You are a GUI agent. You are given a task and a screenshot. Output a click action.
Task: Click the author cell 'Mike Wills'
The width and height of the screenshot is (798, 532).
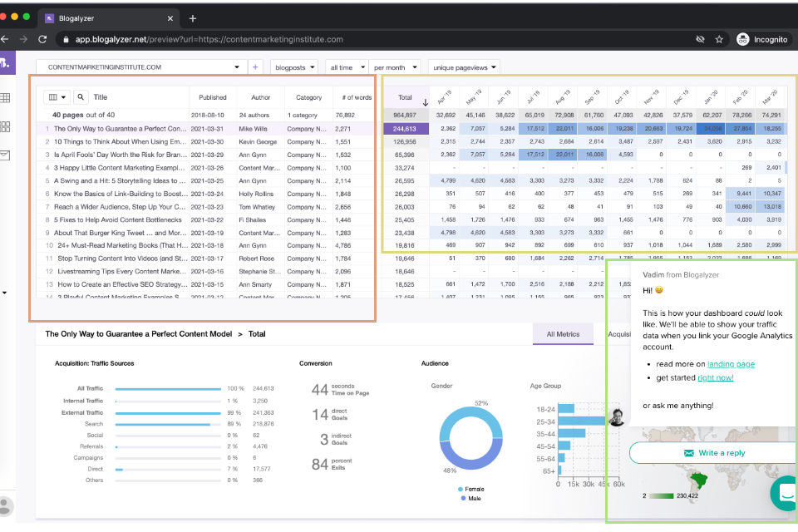pos(253,129)
